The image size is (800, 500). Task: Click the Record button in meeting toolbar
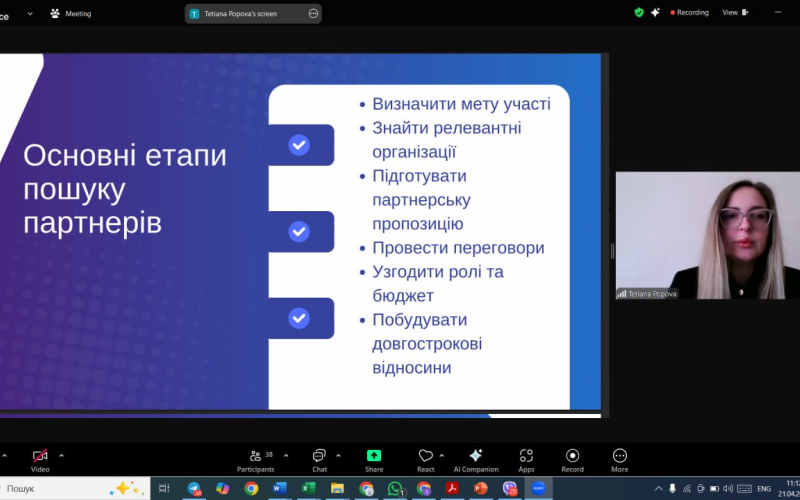pyautogui.click(x=572, y=461)
